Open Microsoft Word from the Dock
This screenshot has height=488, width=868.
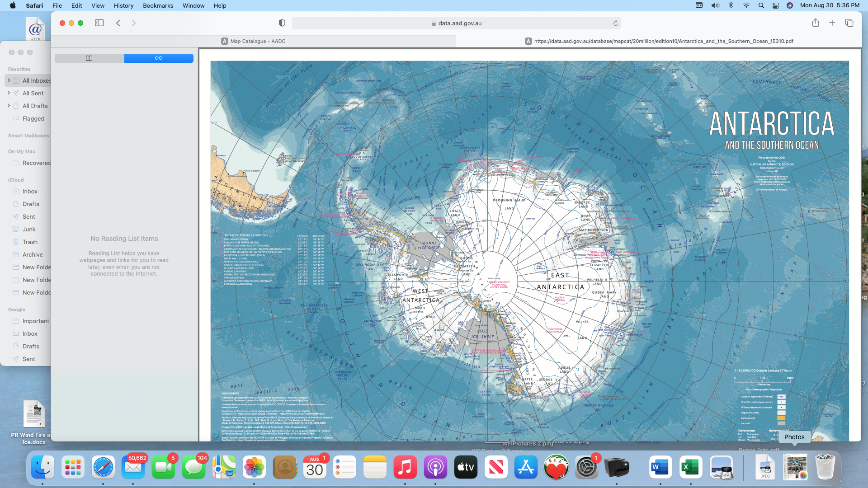pyautogui.click(x=660, y=467)
